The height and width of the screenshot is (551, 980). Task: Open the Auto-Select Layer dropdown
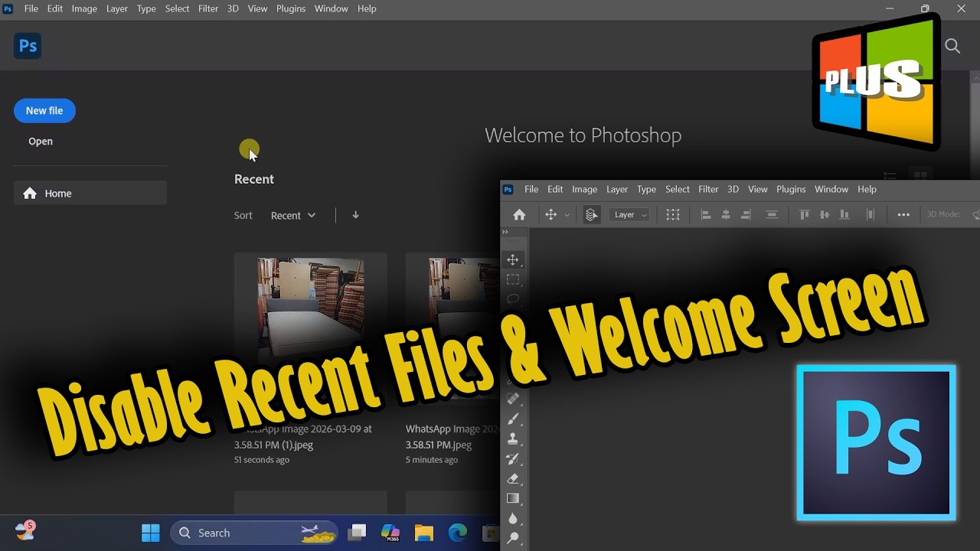pos(630,215)
